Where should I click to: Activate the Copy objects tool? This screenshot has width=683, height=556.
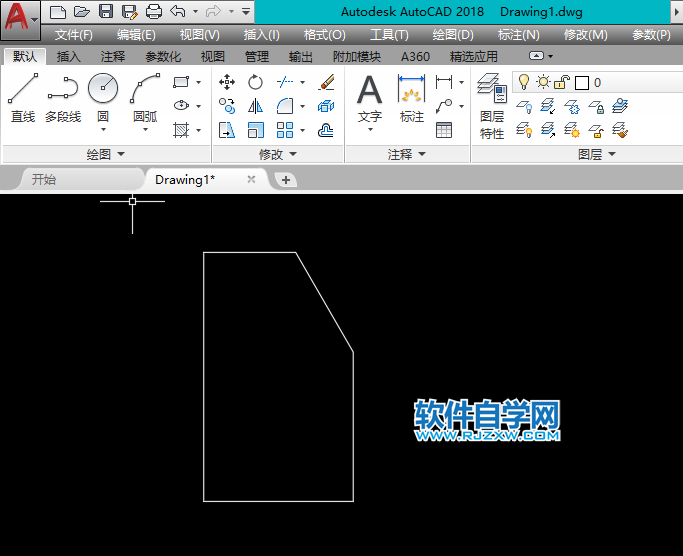click(227, 106)
